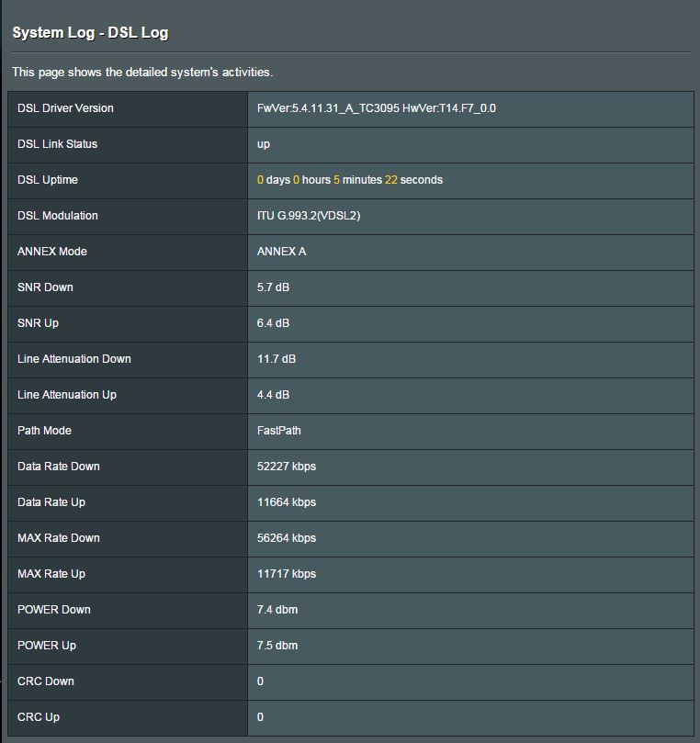
Task: Select the uptime value '0 days 0 hours 5 minutes'
Action: point(320,180)
